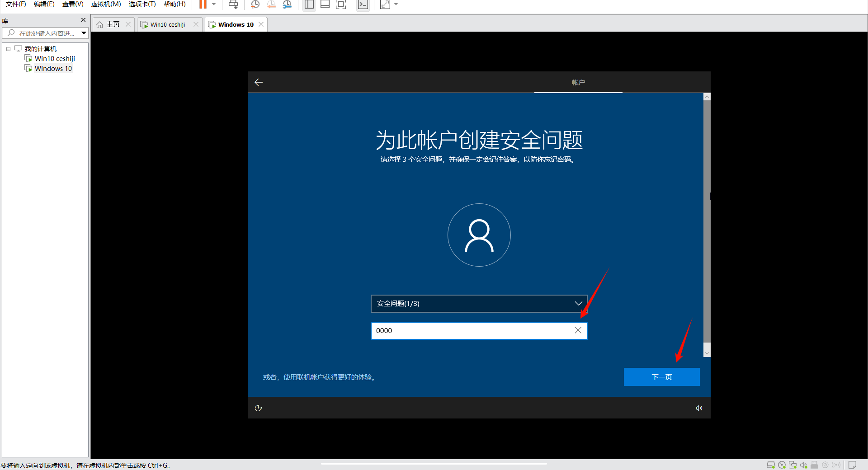Open the 安全问题(1/3) dropdown

479,304
